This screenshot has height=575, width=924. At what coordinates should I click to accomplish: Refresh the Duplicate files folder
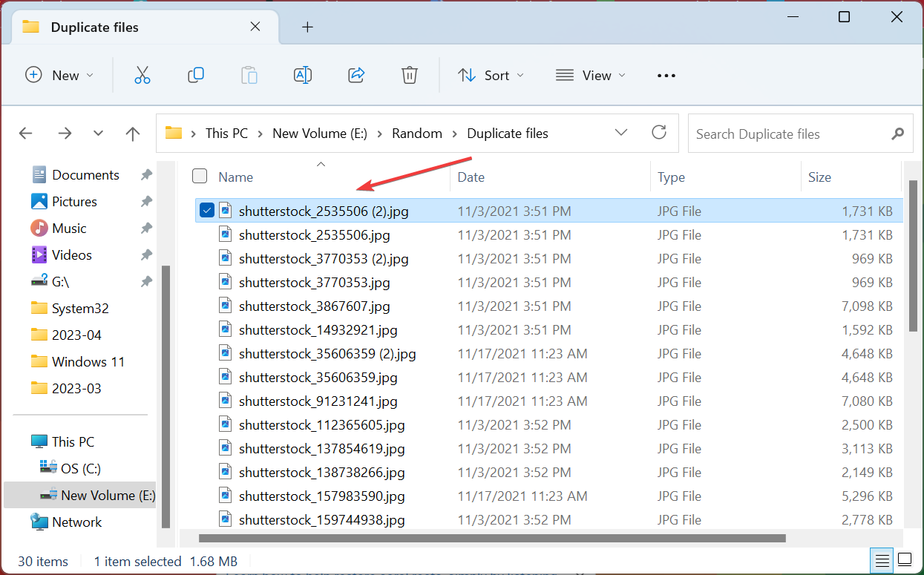click(x=659, y=133)
